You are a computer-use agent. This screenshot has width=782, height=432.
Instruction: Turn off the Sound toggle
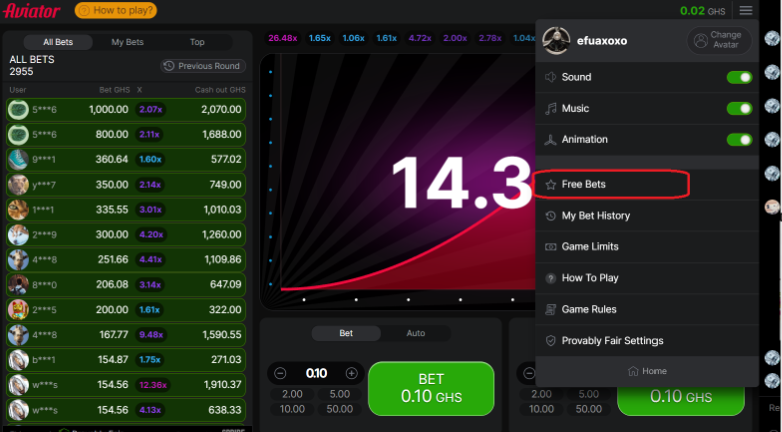(x=739, y=77)
